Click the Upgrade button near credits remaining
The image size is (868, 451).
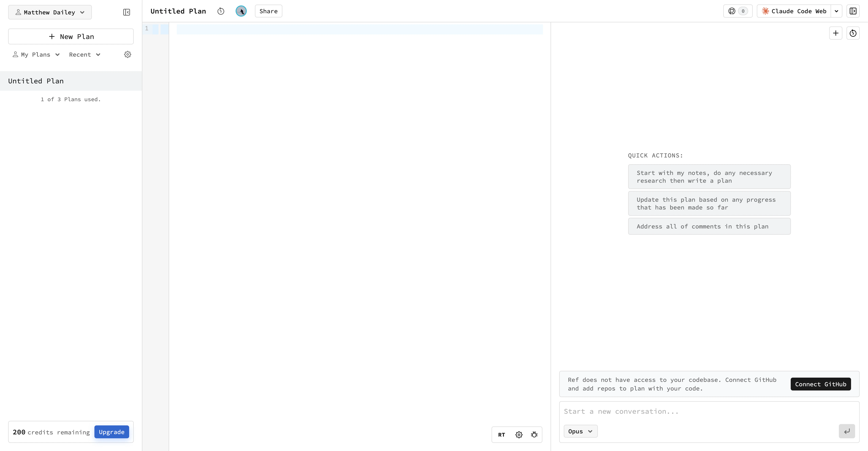pos(112,432)
